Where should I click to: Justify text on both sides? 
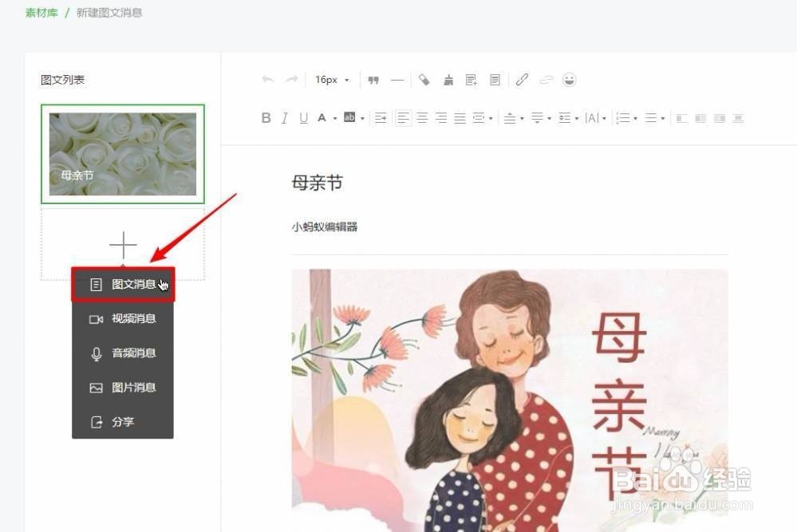click(x=460, y=118)
